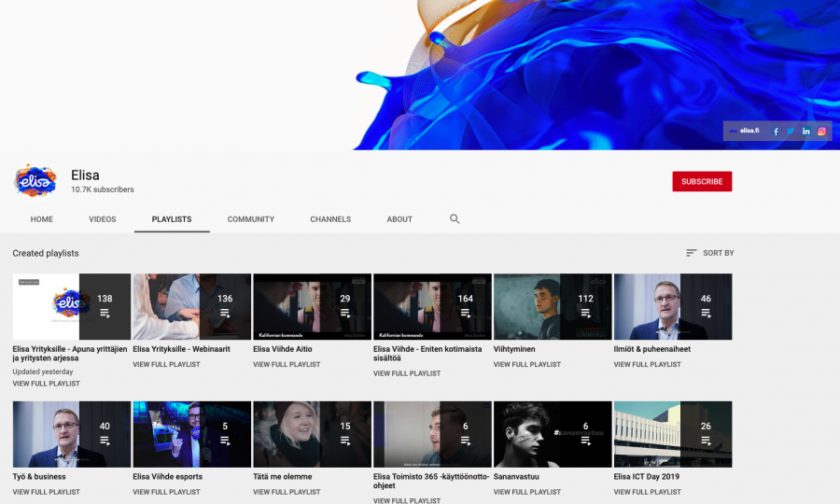Image resolution: width=840 pixels, height=504 pixels.
Task: Open Työ & business playlist title
Action: (39, 476)
